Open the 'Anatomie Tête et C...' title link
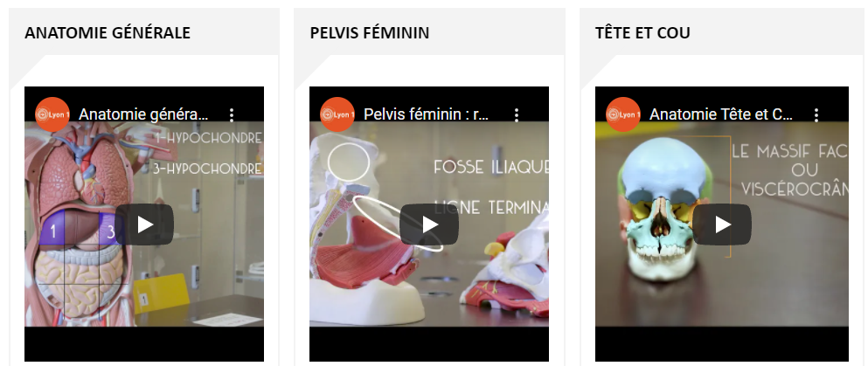The image size is (868, 366). [x=721, y=114]
